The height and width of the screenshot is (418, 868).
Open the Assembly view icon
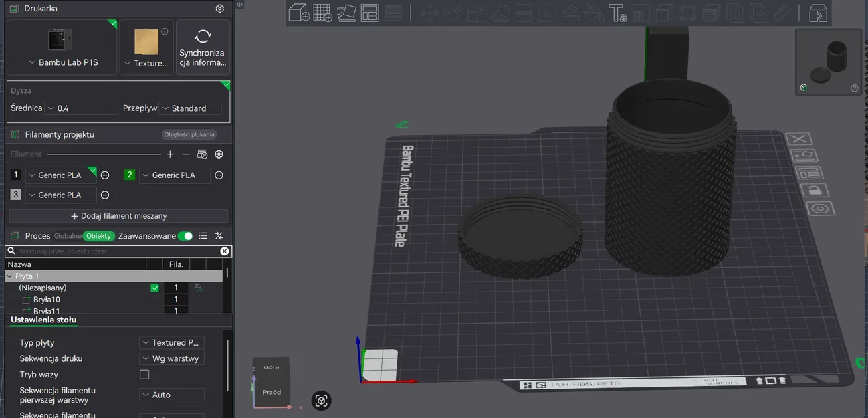pyautogui.click(x=819, y=13)
